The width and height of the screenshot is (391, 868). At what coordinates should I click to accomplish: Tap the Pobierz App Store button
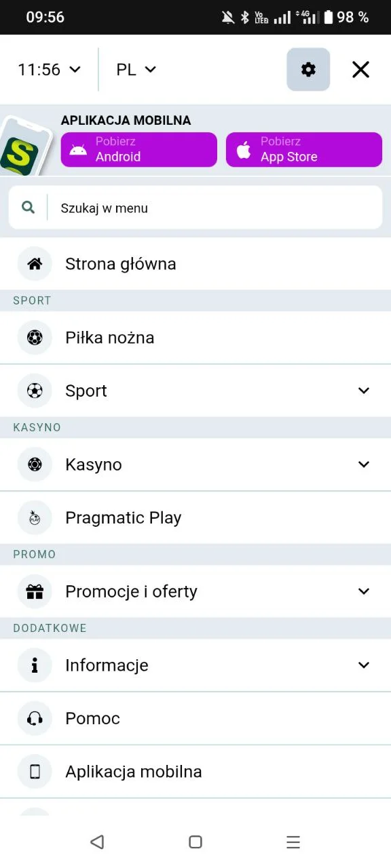[303, 149]
